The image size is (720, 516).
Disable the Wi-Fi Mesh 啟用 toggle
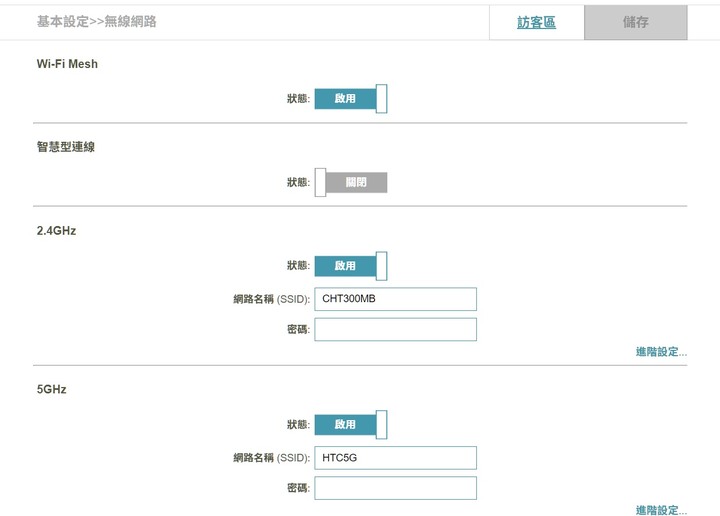[351, 98]
